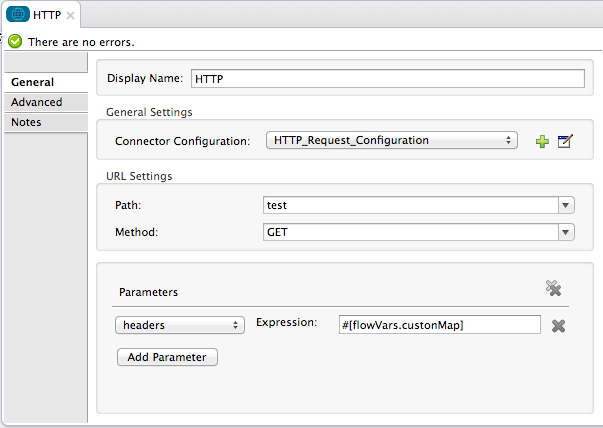Screen dimensions: 603x428
Task: Open the Connector Configuration dropdown
Action: tap(392, 141)
